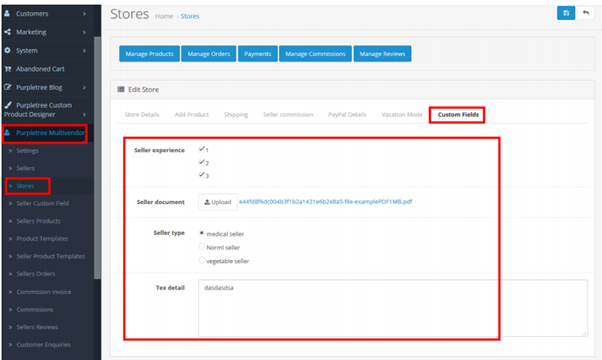Screen dimensions: 602x360
Task: Open Settings under Purpletree Multivendor
Action: pyautogui.click(x=27, y=151)
